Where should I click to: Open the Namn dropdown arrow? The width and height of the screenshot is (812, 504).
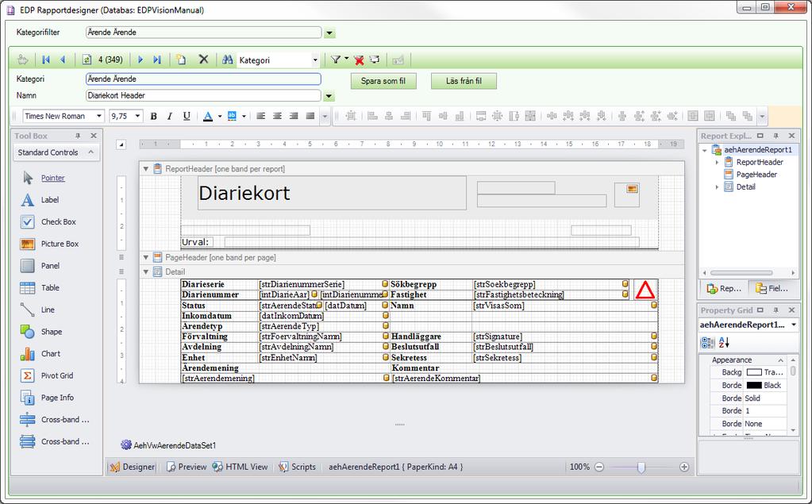click(x=329, y=96)
